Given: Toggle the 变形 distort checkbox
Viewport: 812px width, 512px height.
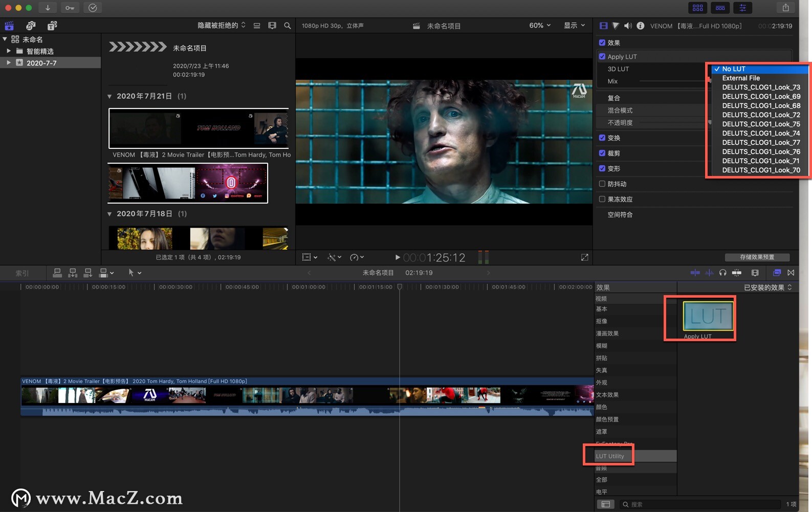Looking at the screenshot, I should point(602,168).
